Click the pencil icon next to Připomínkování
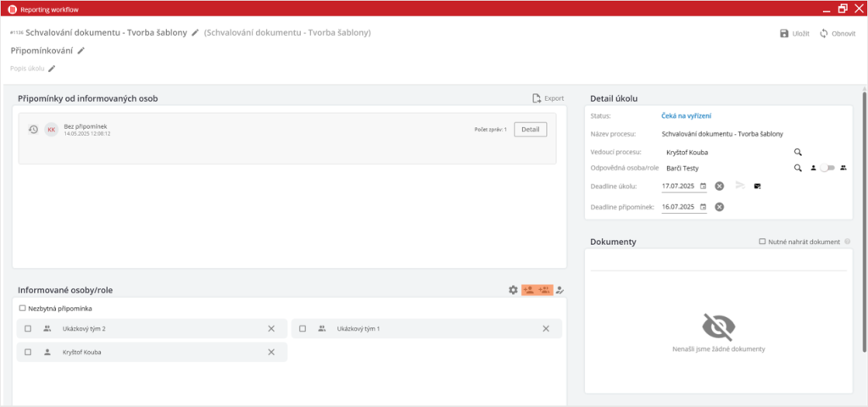The image size is (868, 407). coord(81,51)
